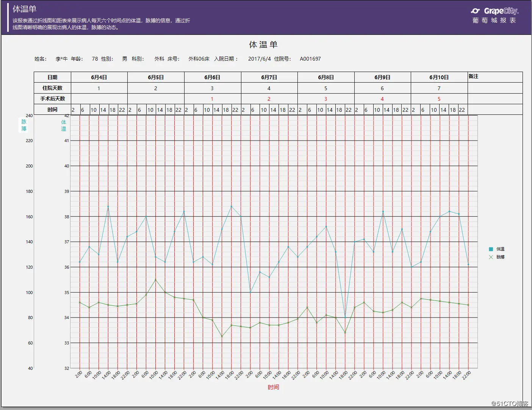Click the 入院日期 field label

point(226,59)
